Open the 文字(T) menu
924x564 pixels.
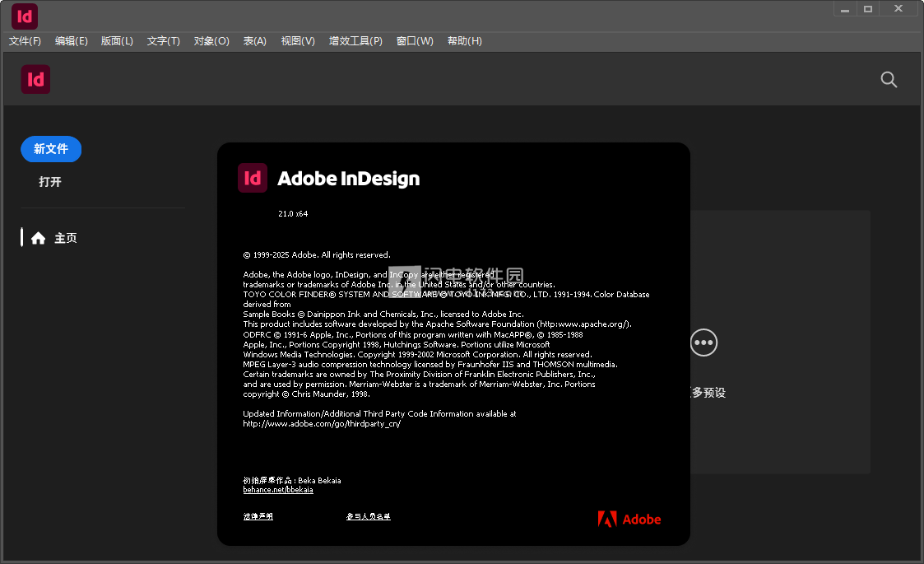164,41
